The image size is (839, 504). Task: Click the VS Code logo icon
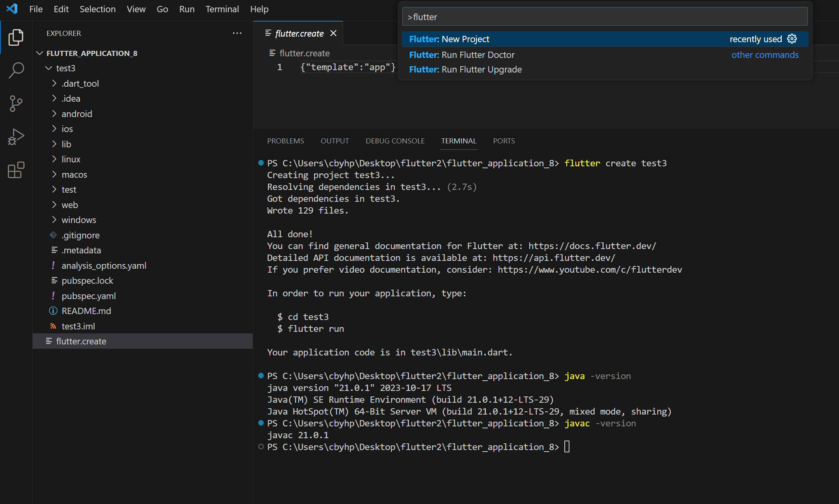(x=12, y=9)
